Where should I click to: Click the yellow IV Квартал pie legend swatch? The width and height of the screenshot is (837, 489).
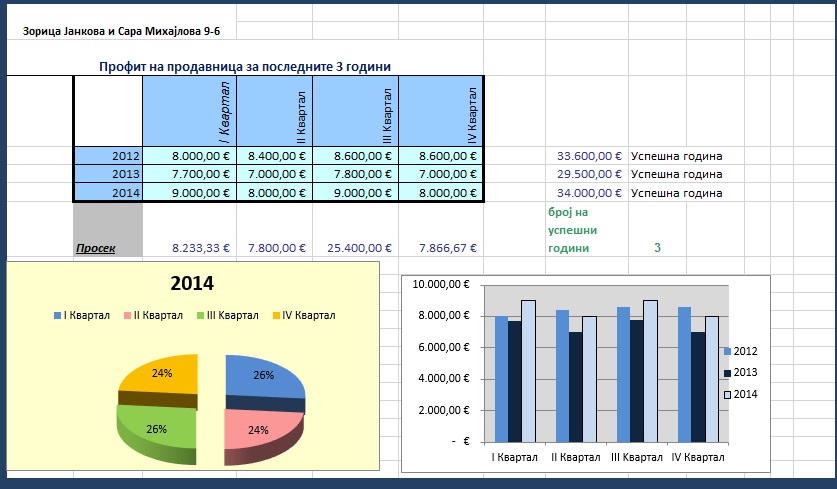(276, 316)
